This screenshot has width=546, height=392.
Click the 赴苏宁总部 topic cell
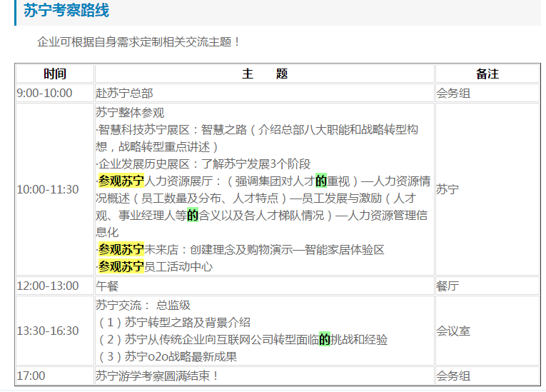(x=265, y=93)
